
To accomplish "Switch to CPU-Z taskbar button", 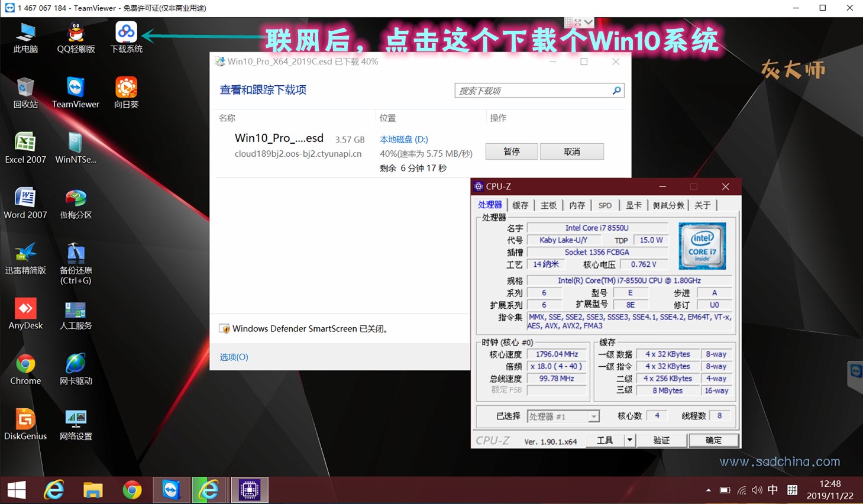I will click(249, 490).
